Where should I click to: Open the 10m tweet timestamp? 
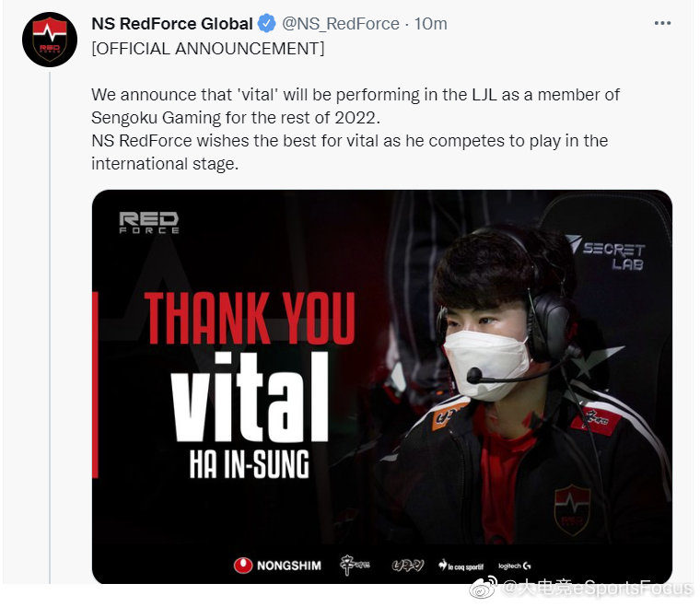click(431, 24)
